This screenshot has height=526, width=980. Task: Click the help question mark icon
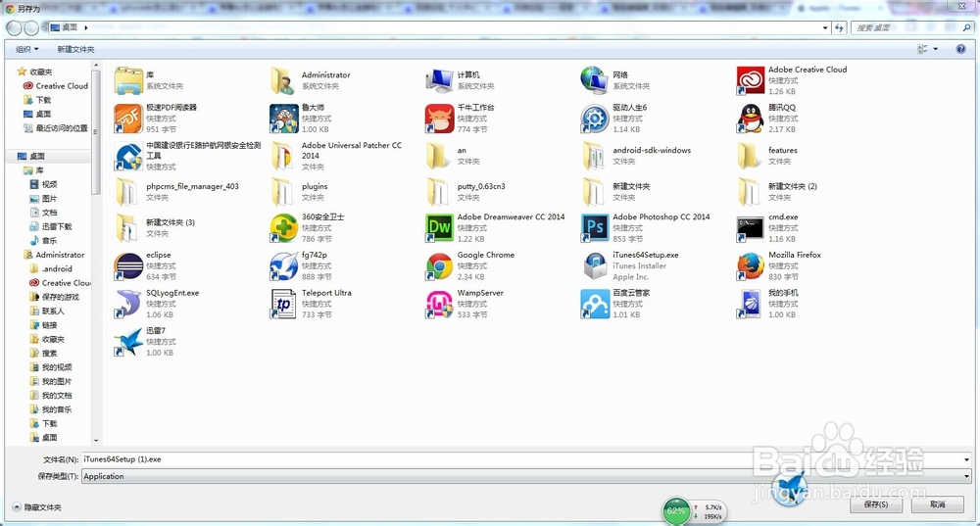[x=960, y=49]
